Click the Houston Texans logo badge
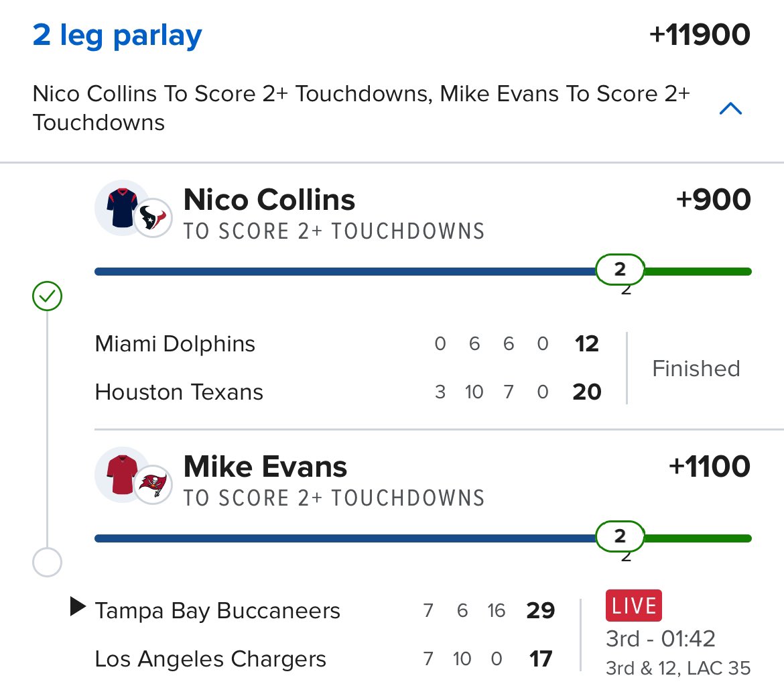 pyautogui.click(x=153, y=217)
